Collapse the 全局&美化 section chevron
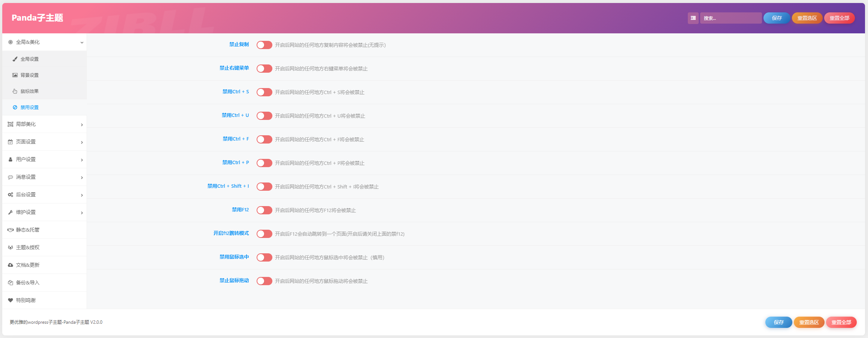Screen dimensions: 868x338 pyautogui.click(x=82, y=43)
